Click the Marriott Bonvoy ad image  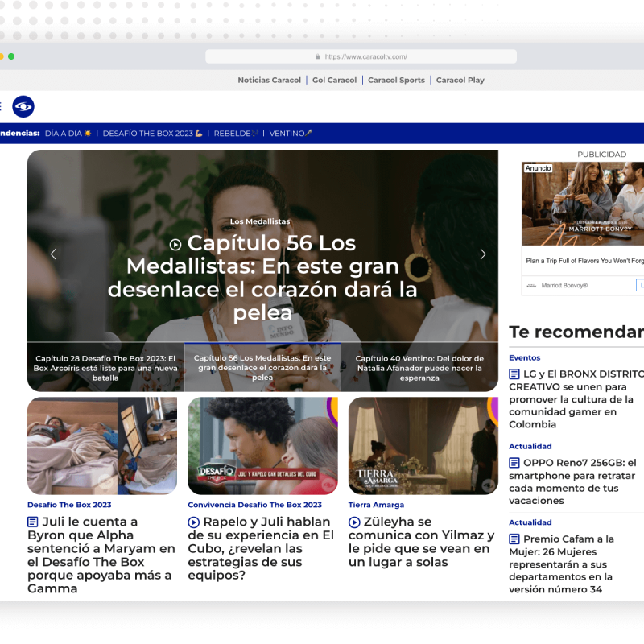[583, 204]
